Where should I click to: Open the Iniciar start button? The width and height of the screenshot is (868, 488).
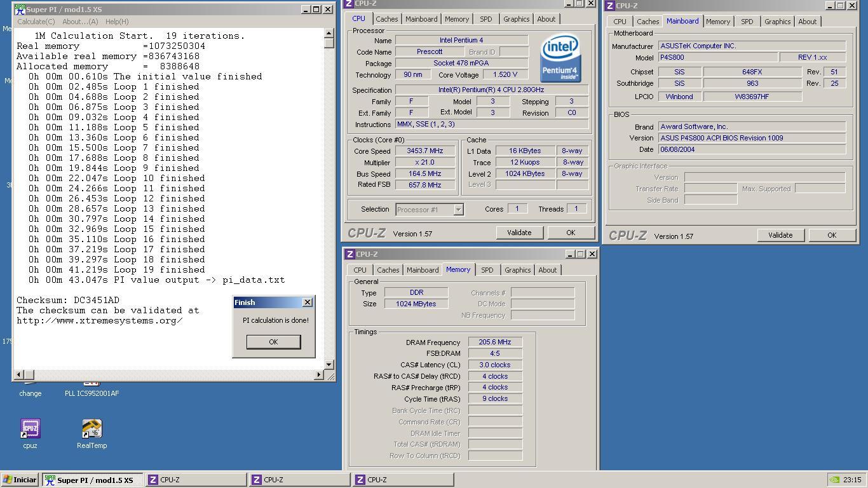(20, 480)
